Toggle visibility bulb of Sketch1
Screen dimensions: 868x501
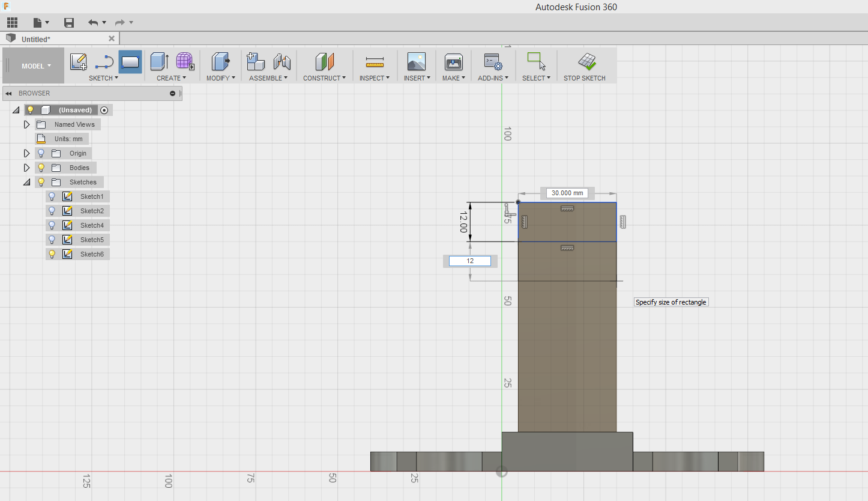(52, 196)
